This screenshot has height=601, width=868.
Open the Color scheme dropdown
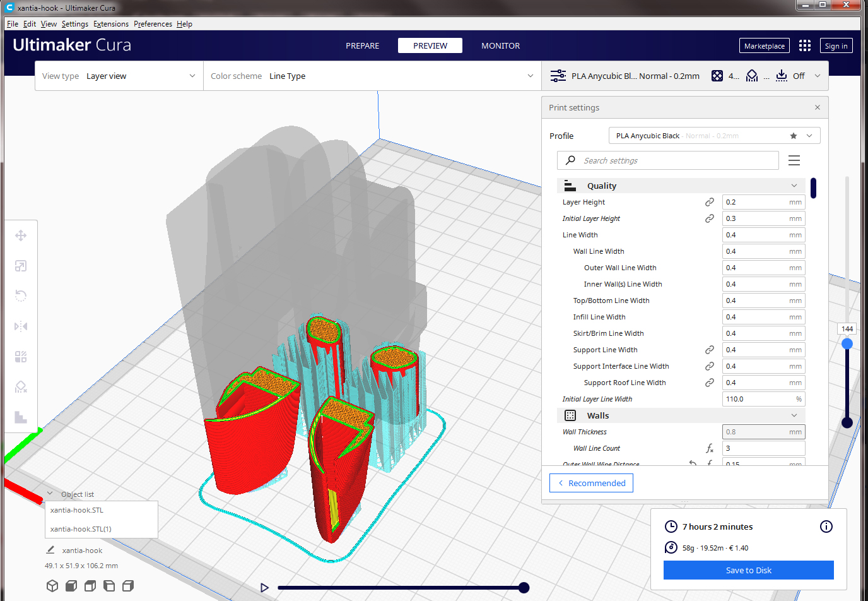372,76
